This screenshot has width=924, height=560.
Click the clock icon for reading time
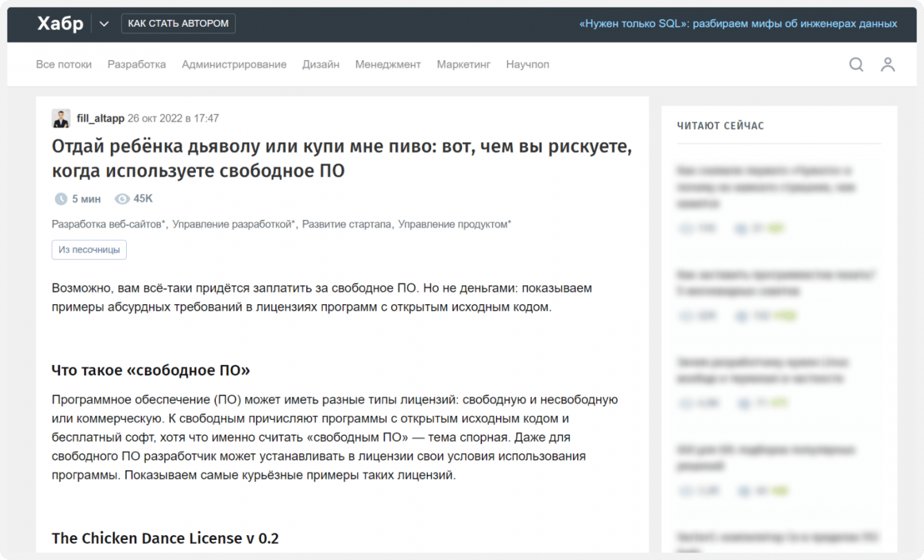pyautogui.click(x=61, y=199)
